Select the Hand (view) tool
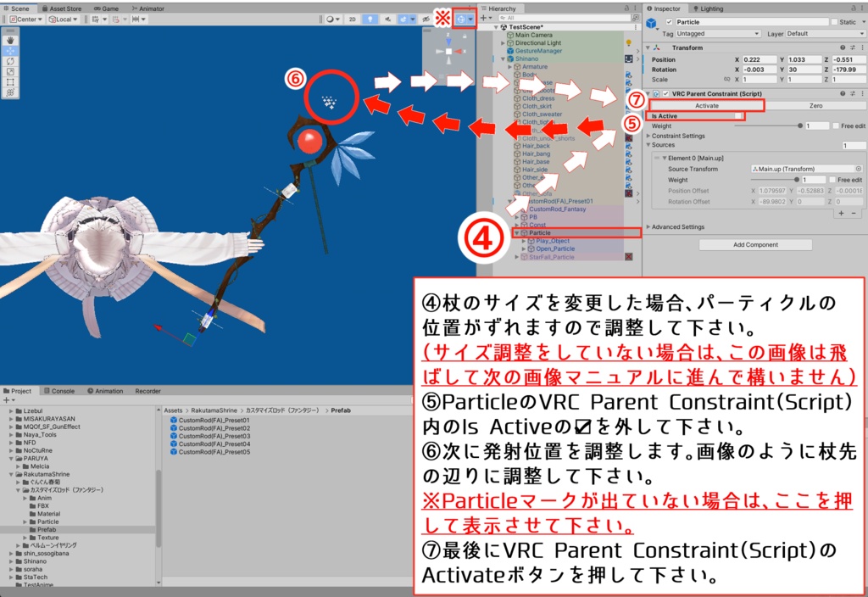 coord(10,41)
